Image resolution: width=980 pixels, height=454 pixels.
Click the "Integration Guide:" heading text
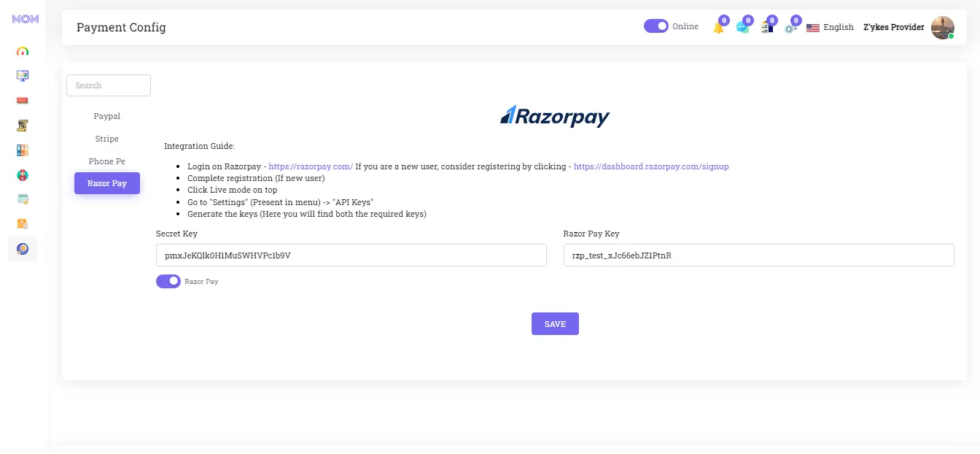click(200, 146)
